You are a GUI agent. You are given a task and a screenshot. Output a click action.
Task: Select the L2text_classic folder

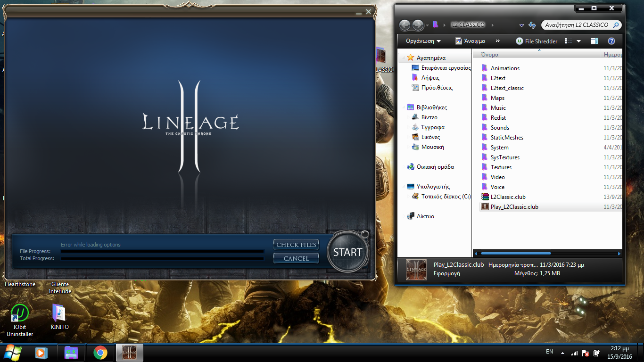click(507, 88)
